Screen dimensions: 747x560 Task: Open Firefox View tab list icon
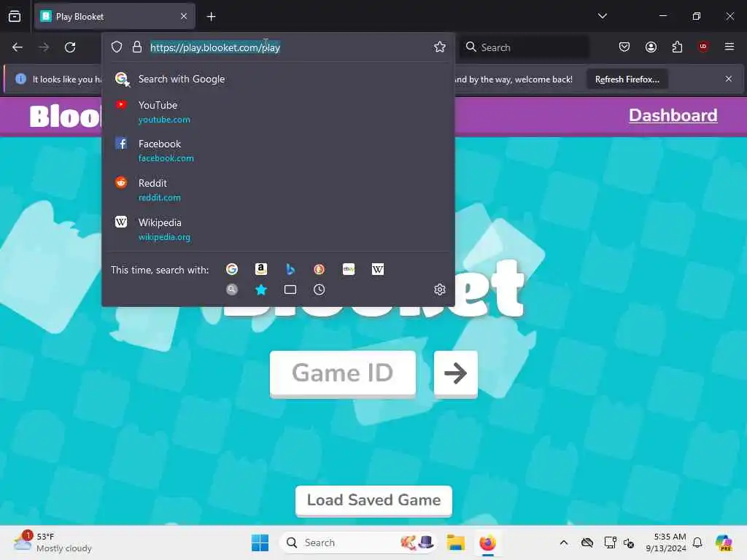tap(15, 16)
